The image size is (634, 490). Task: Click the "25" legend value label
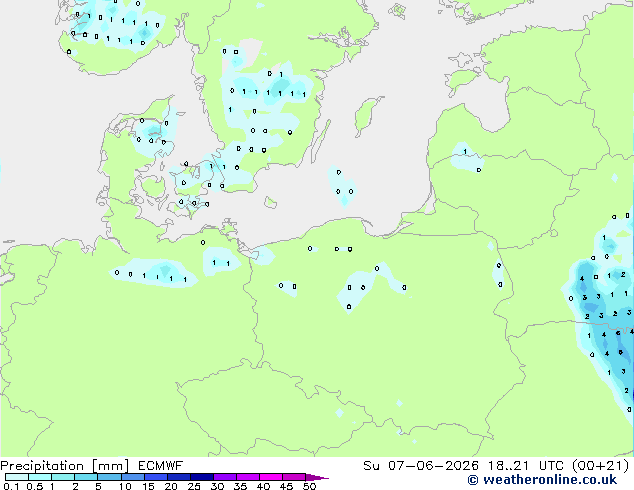pyautogui.click(x=194, y=486)
